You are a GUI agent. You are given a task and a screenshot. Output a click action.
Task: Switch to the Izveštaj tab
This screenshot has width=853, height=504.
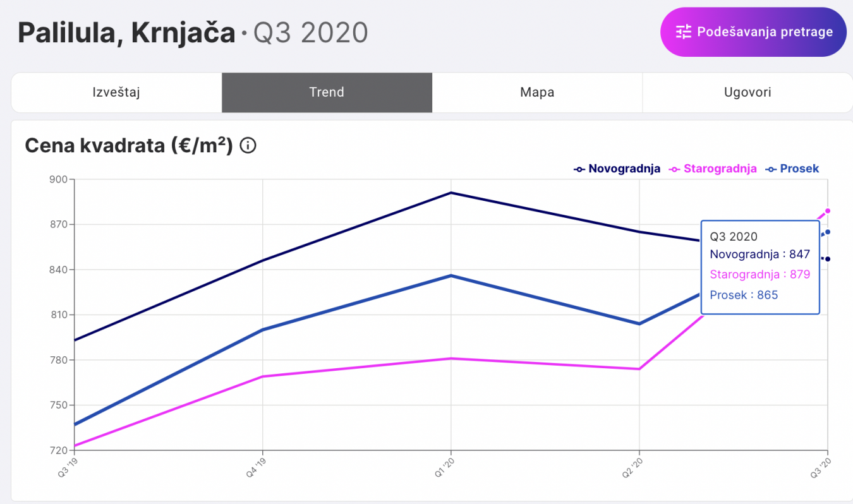pyautogui.click(x=116, y=92)
